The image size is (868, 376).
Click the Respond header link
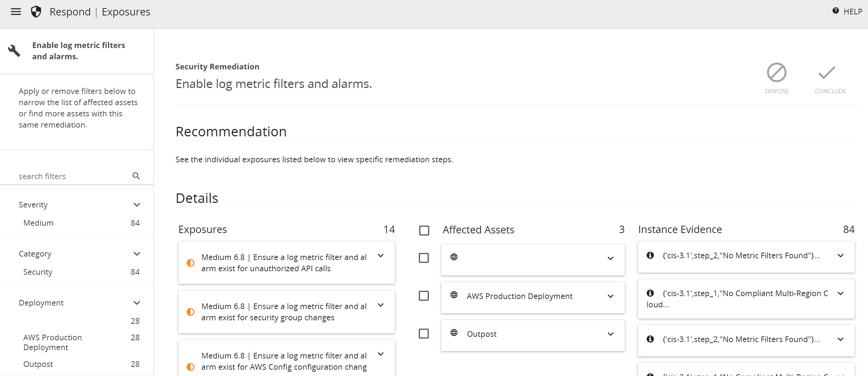pyautogui.click(x=70, y=12)
